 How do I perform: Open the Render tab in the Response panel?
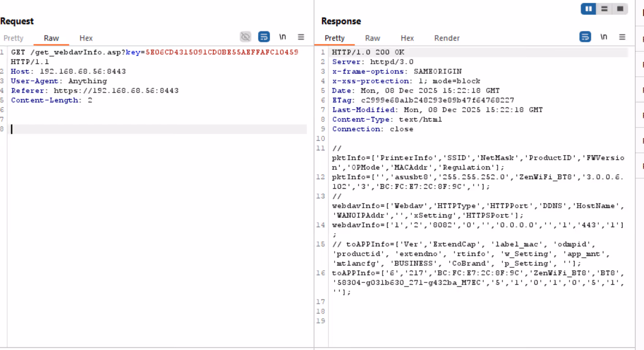pyautogui.click(x=447, y=38)
